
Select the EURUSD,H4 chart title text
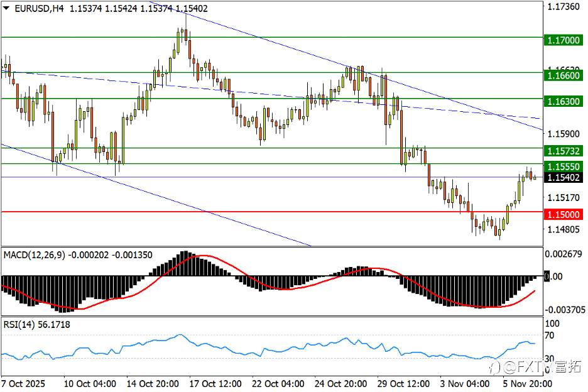click(x=40, y=8)
